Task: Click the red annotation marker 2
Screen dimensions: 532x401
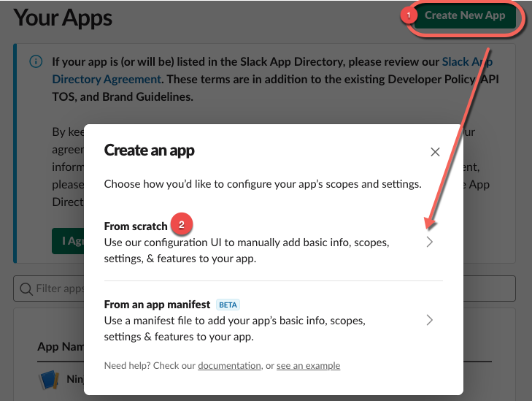Action: click(180, 223)
